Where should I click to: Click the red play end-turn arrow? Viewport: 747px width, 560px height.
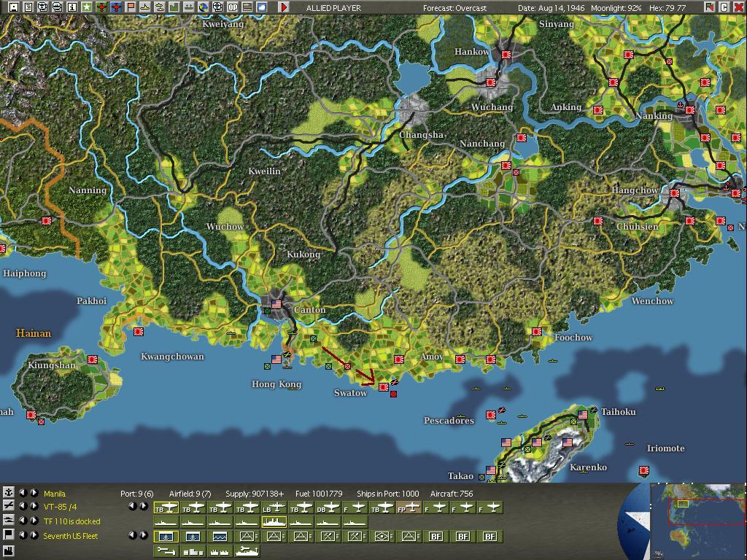pyautogui.click(x=284, y=7)
